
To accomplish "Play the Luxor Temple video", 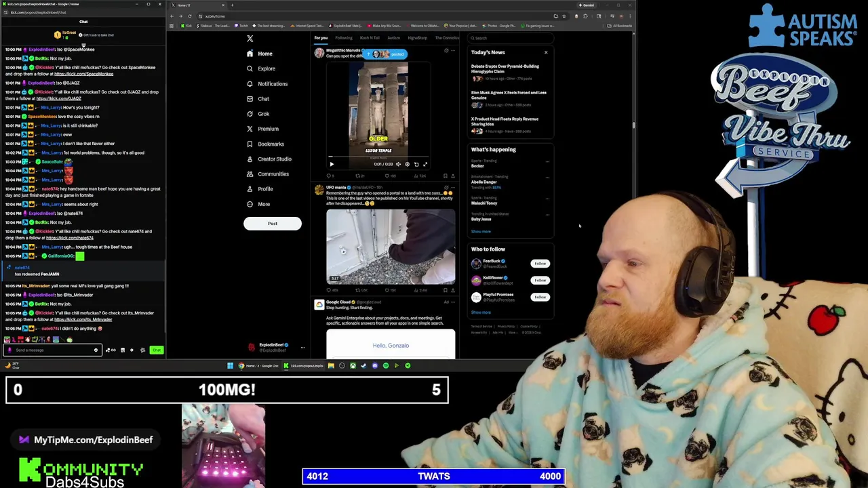I will [332, 164].
